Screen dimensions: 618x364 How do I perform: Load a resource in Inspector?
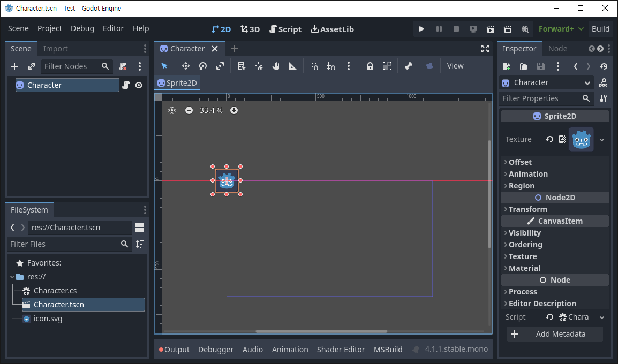click(x=523, y=66)
